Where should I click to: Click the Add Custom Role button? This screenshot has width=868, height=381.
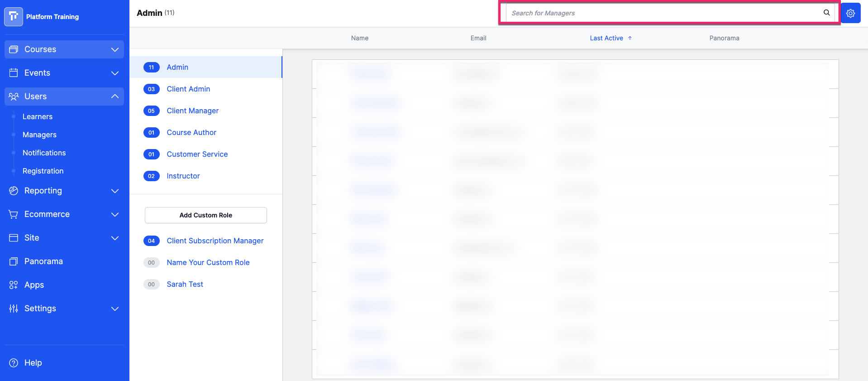click(206, 215)
